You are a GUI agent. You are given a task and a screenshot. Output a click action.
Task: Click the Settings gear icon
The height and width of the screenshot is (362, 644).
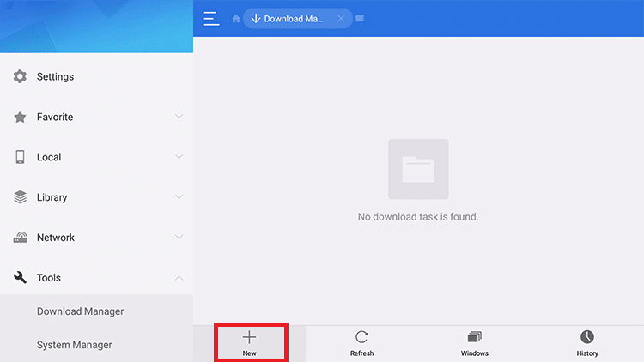pos(20,76)
